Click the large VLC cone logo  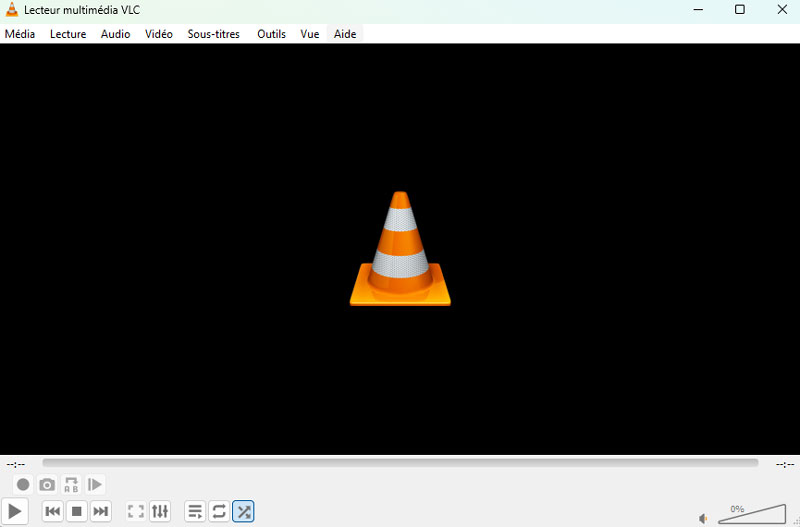click(x=400, y=248)
